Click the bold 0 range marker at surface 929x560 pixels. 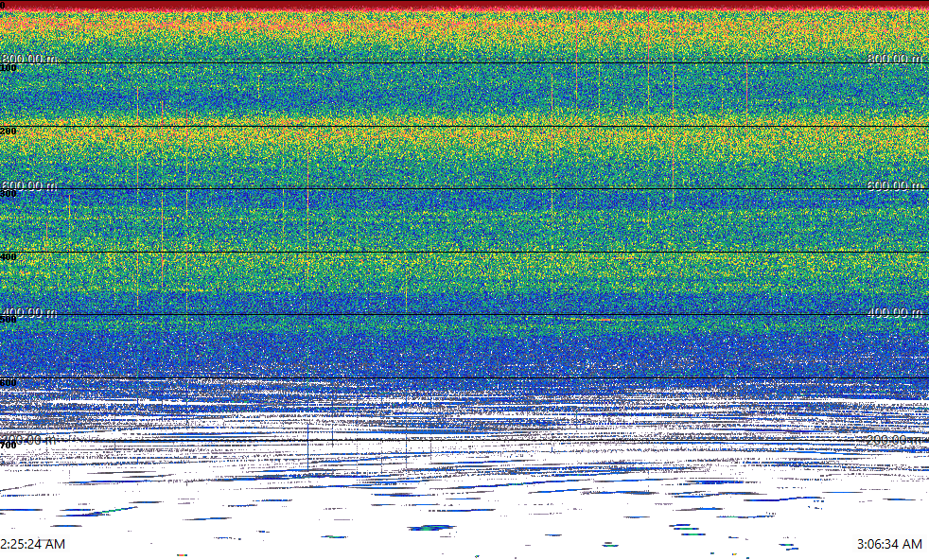3,6
